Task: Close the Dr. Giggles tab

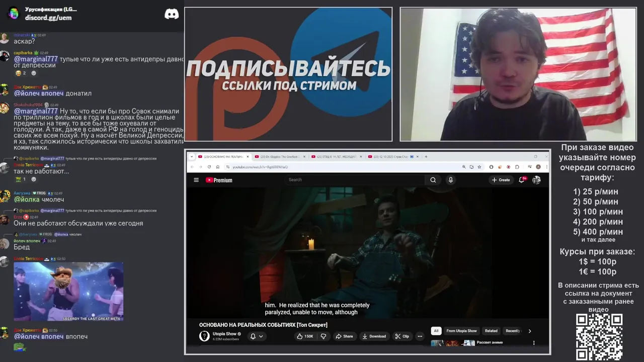Action: pos(303,156)
